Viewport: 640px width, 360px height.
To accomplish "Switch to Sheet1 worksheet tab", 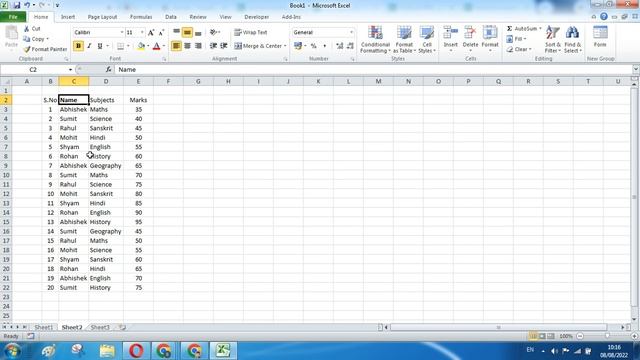I will 43,327.
